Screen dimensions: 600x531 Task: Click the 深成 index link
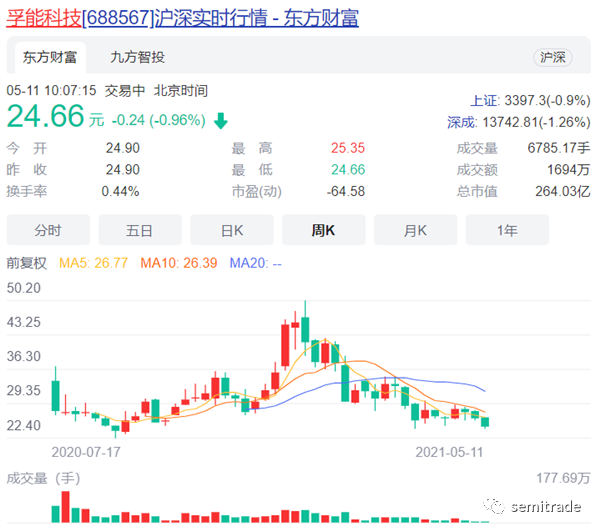tap(462, 122)
